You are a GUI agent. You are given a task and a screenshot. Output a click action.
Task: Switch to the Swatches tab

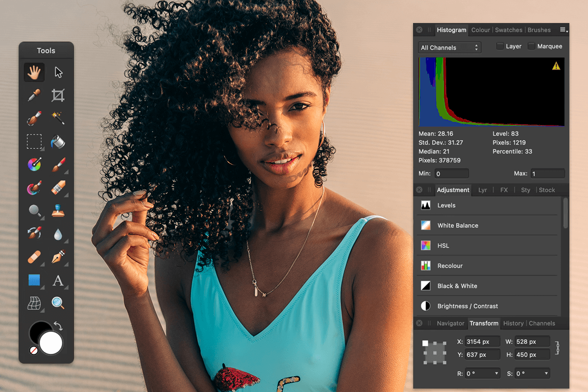[509, 30]
